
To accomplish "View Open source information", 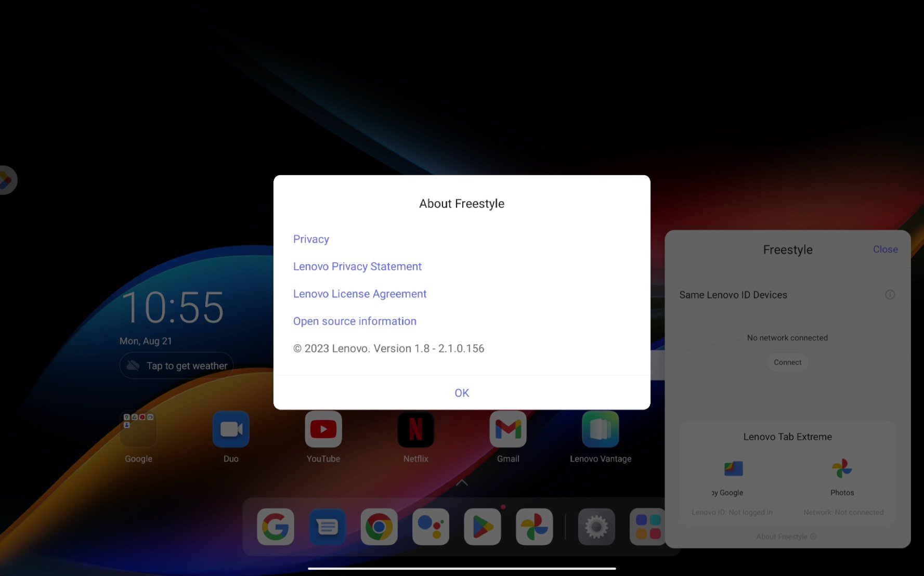I will (355, 321).
